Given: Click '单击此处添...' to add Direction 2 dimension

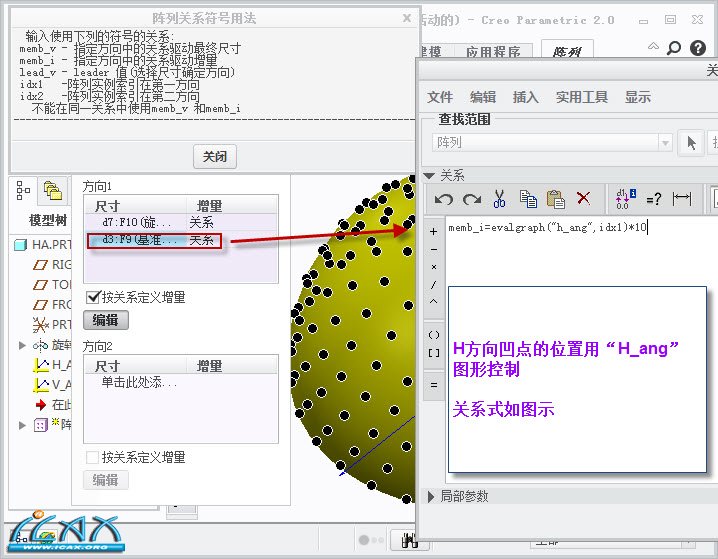Looking at the screenshot, I should coord(139,382).
